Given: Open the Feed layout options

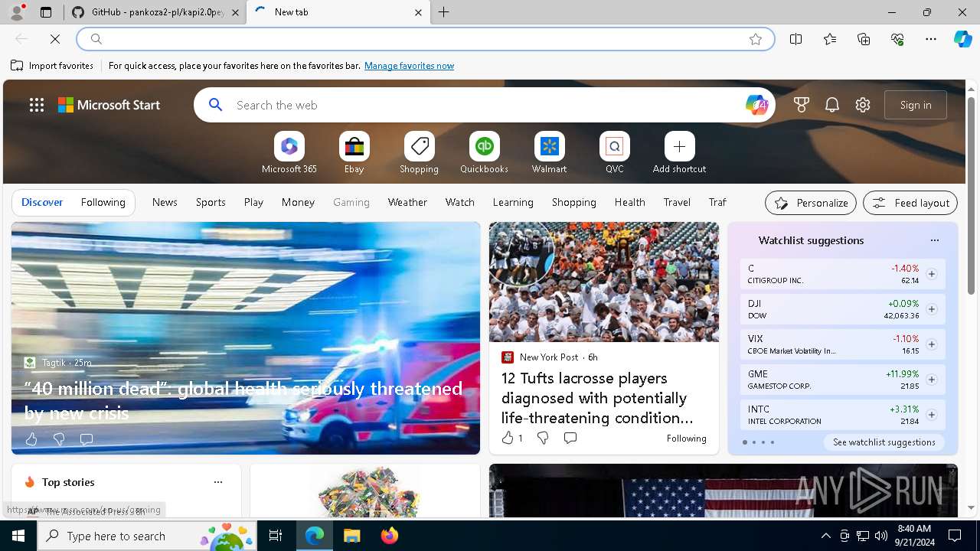Looking at the screenshot, I should coord(910,203).
